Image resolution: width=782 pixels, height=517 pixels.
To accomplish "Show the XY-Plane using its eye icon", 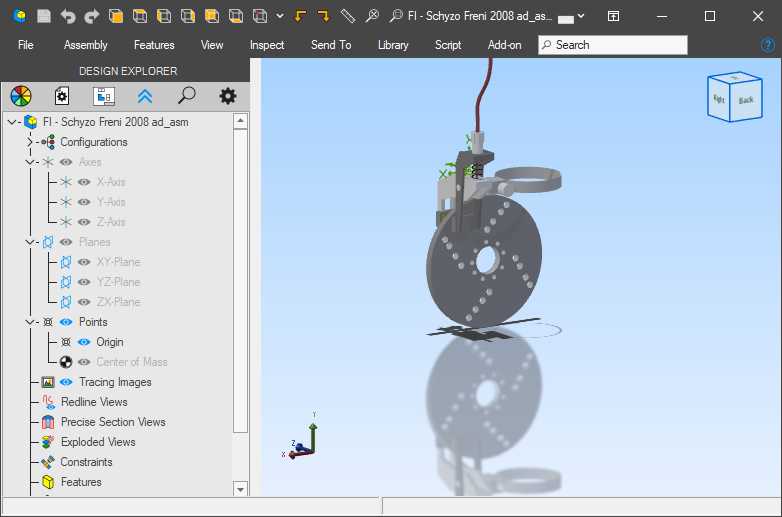I will (84, 262).
